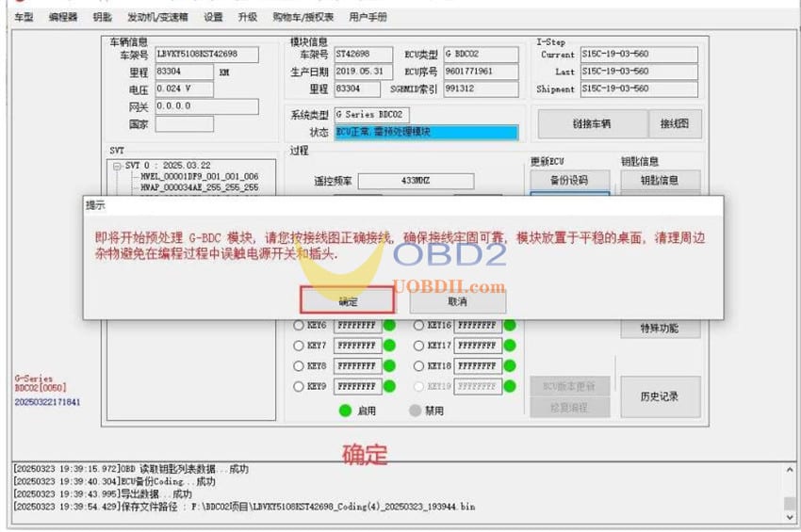This screenshot has width=801, height=532.
Task: Select the KEY8 radio button
Action: [x=299, y=366]
